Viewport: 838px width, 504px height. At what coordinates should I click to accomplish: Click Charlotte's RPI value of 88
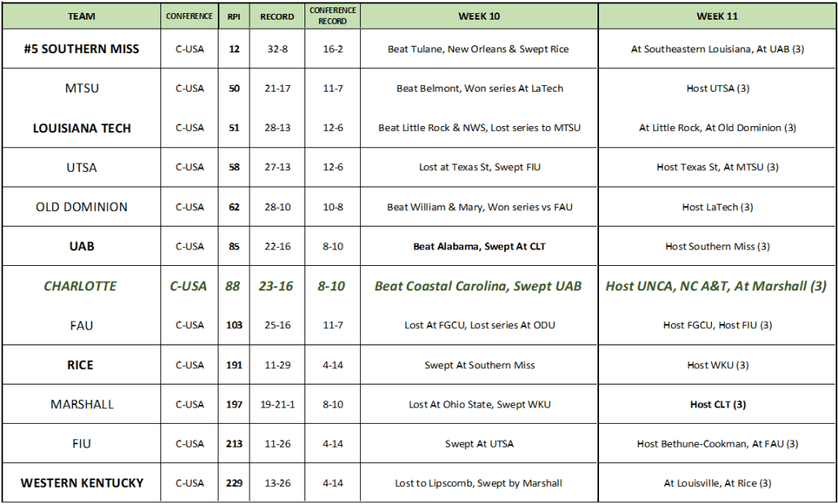234,286
